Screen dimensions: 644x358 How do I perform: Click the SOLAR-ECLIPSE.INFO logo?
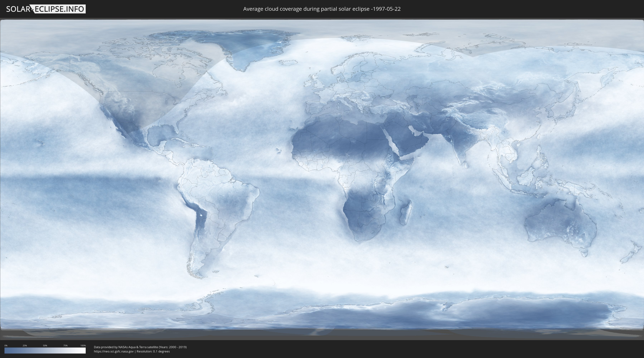tap(46, 9)
